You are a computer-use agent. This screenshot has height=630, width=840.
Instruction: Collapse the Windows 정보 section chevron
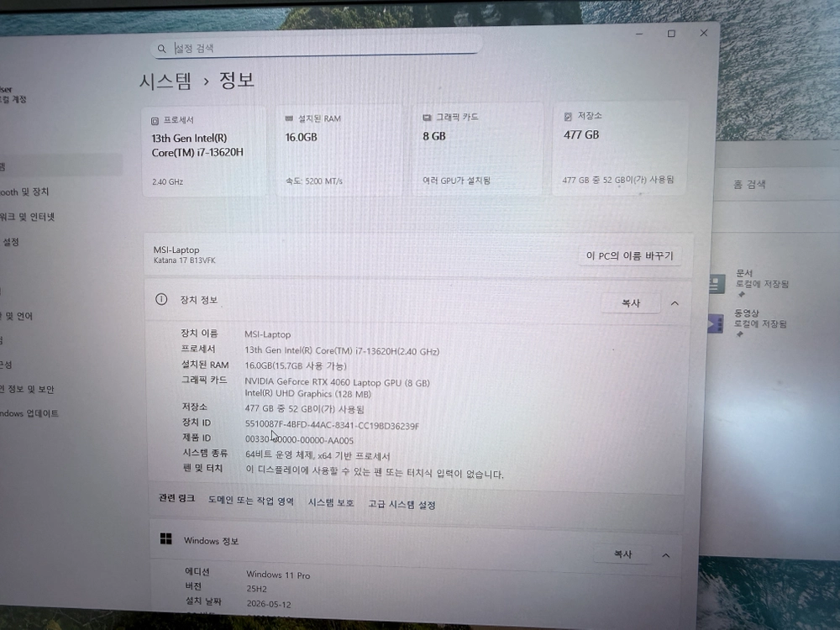[666, 555]
